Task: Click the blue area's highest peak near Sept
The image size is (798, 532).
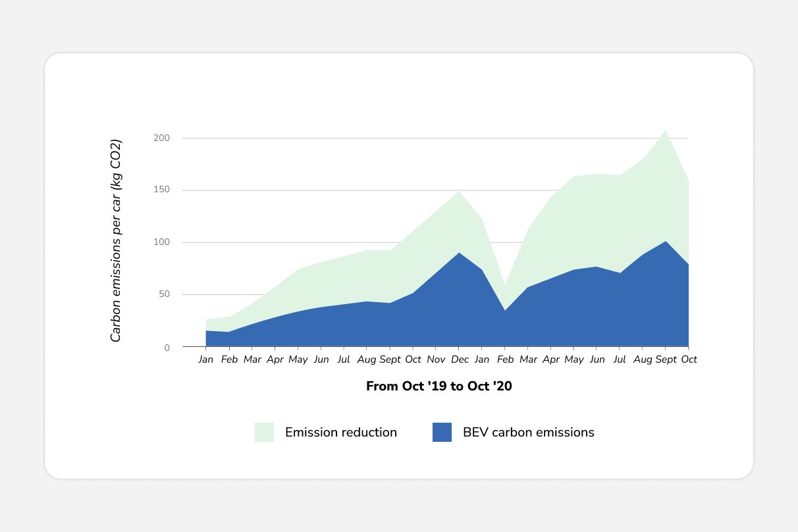Action: 666,243
